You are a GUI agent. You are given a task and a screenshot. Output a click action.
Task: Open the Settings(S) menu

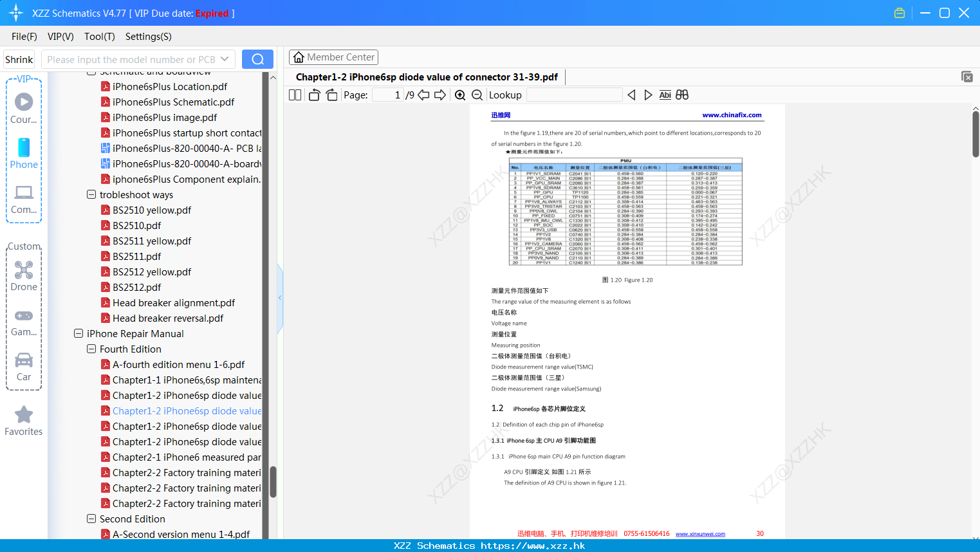149,37
